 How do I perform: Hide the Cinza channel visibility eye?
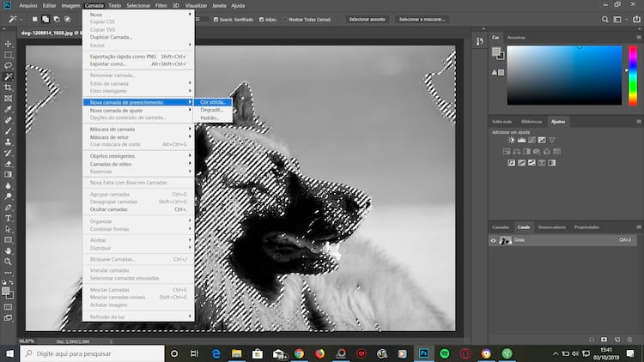493,240
